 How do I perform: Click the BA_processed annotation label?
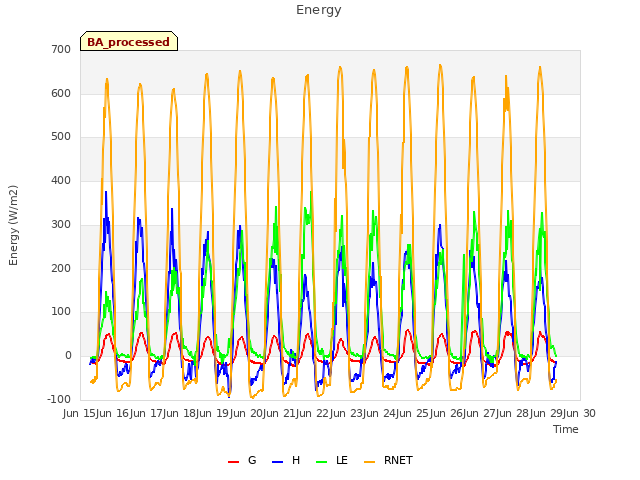[x=129, y=41]
